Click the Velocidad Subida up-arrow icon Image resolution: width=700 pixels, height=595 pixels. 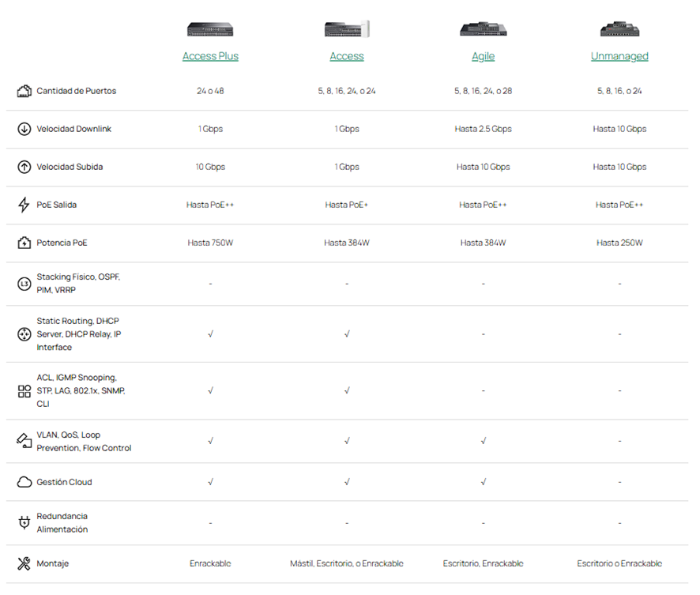[24, 167]
